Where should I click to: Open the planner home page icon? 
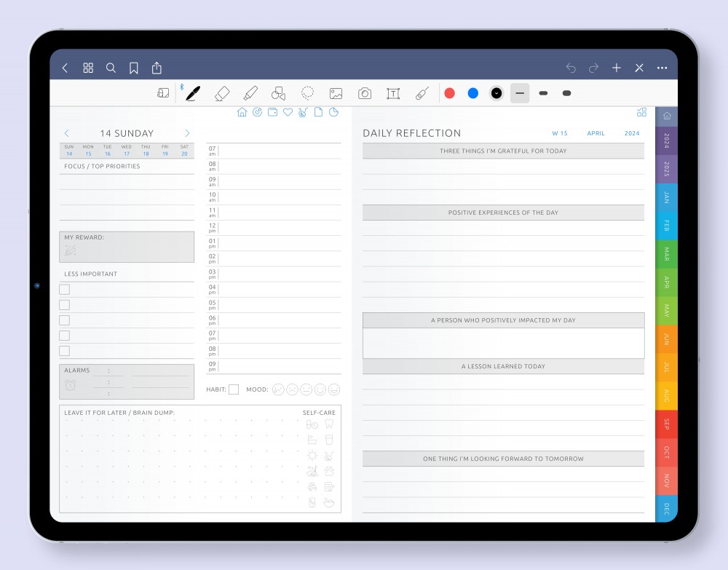(x=242, y=112)
